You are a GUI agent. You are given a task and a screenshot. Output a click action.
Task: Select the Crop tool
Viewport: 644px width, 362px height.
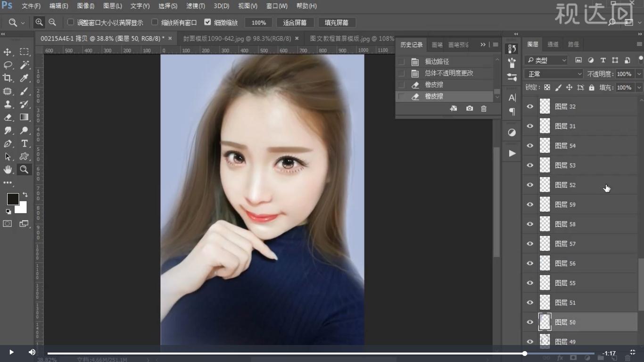click(8, 78)
